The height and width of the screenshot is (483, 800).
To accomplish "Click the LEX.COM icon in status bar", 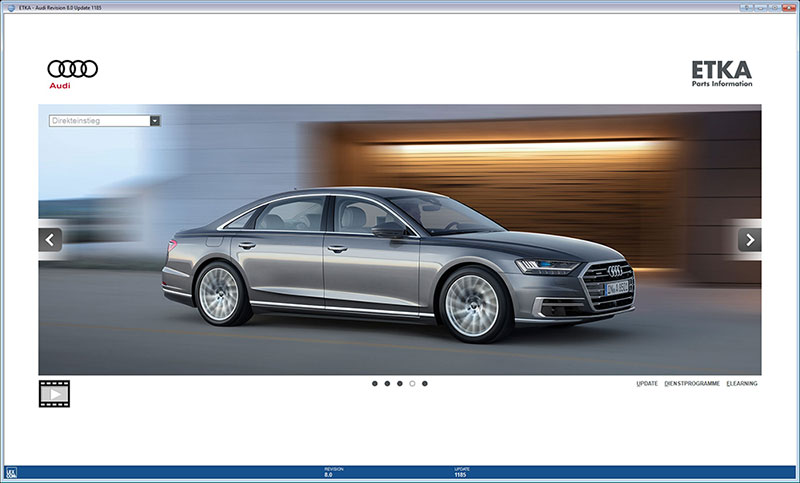I will pos(11,473).
